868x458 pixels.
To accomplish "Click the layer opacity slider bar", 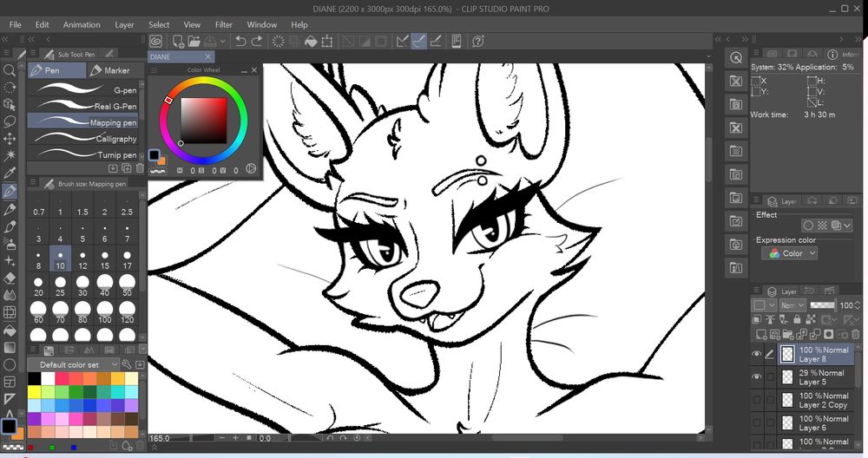I will tap(823, 305).
